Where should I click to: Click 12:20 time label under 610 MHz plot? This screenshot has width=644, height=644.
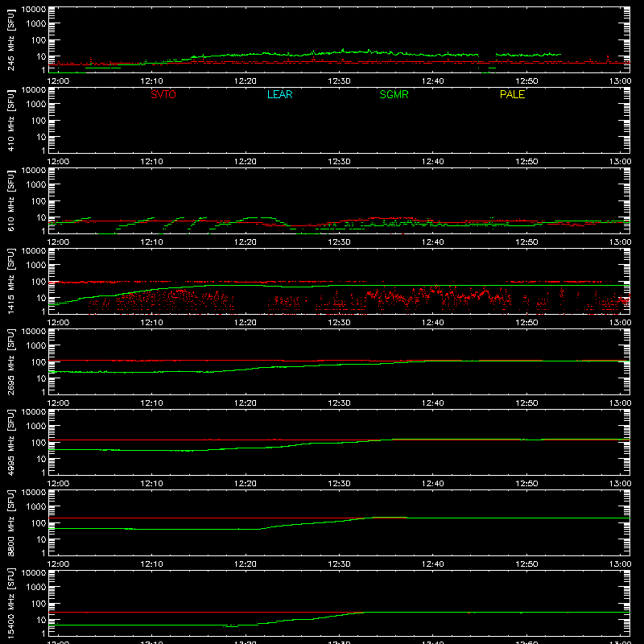[246, 242]
